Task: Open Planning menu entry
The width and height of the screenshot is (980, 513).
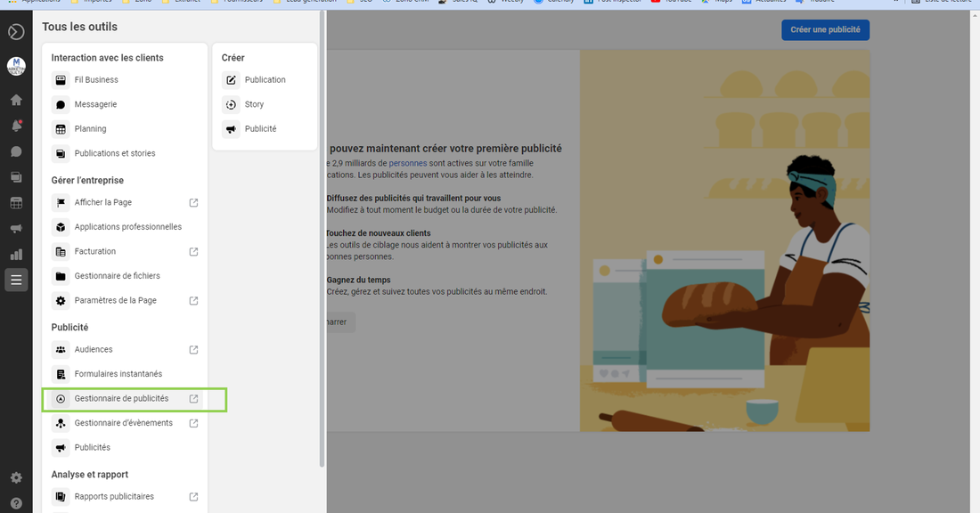Action: 125,129
